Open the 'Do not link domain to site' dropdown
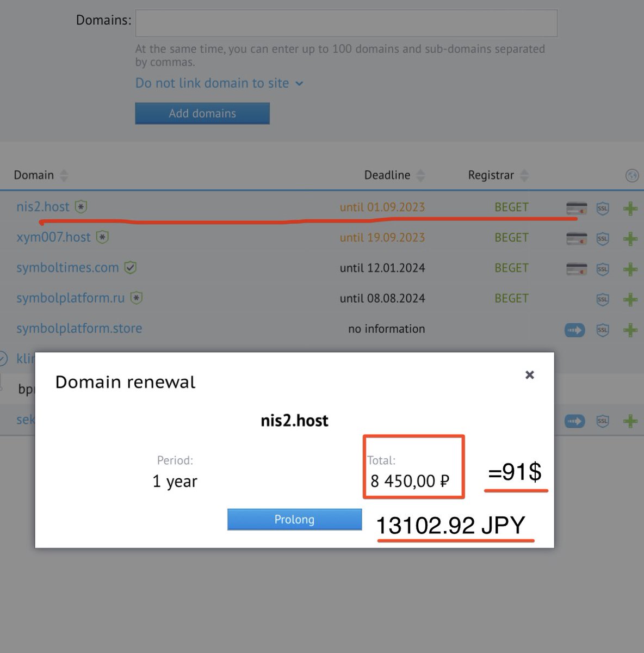This screenshot has width=644, height=653. (219, 83)
